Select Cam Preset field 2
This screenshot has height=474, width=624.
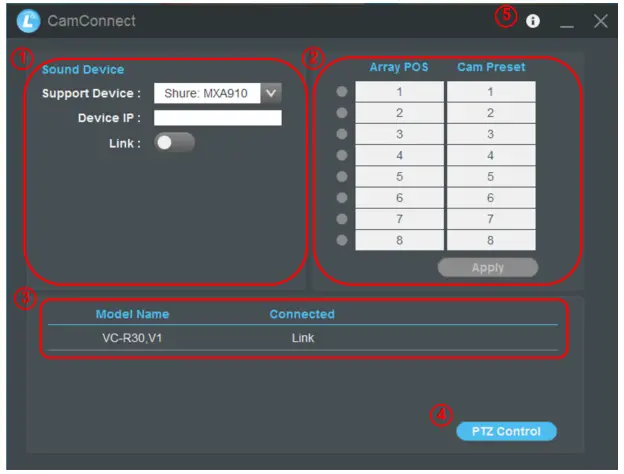(491, 113)
